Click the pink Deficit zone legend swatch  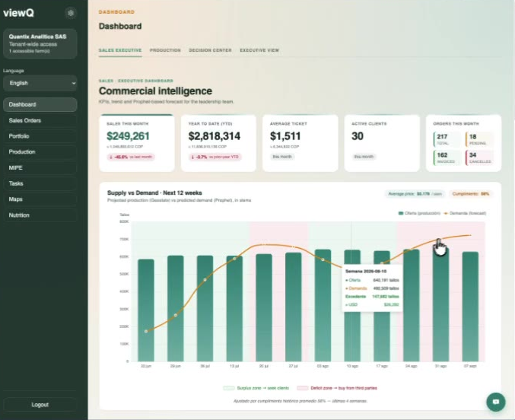302,388
